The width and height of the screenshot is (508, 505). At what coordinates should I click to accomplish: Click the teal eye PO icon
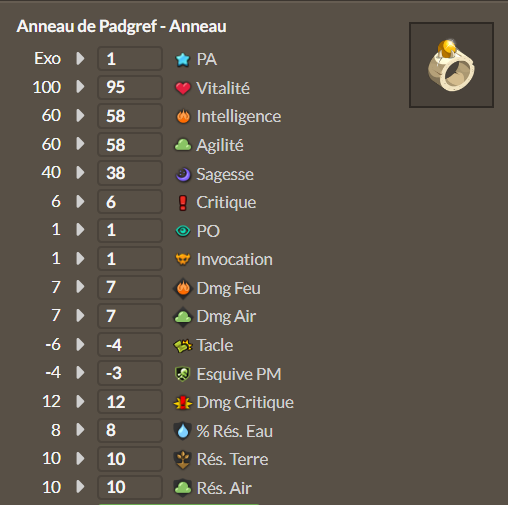183,231
